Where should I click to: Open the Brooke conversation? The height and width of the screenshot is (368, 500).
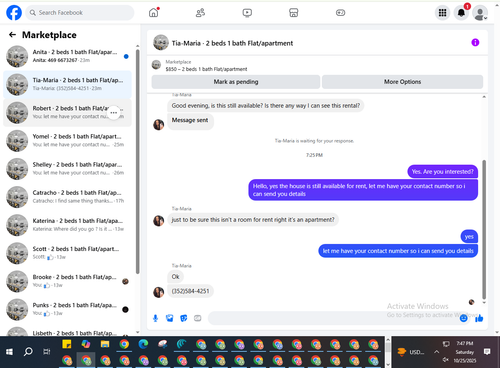point(67,281)
